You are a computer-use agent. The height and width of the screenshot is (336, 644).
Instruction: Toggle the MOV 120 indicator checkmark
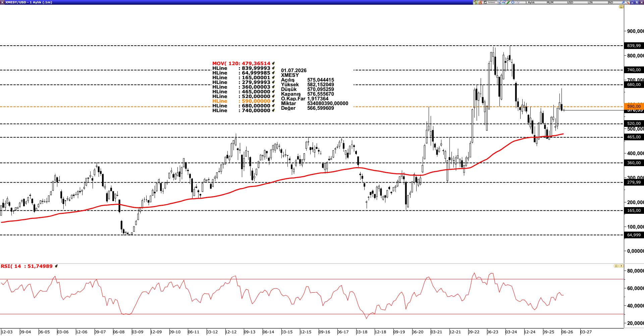point(273,63)
